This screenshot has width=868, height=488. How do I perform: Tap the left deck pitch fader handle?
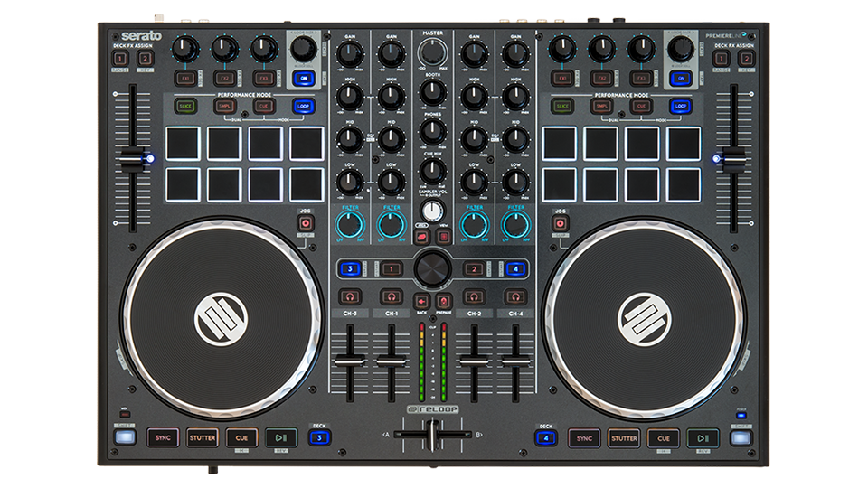click(133, 159)
